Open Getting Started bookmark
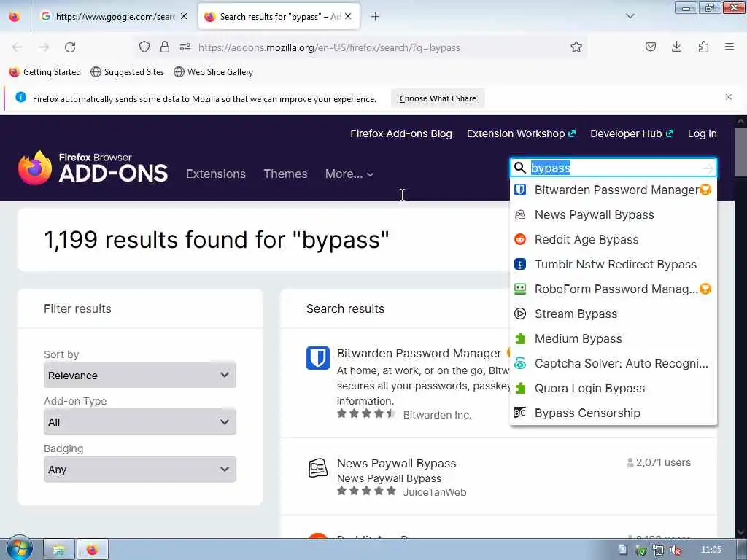747x560 pixels. pyautogui.click(x=45, y=72)
